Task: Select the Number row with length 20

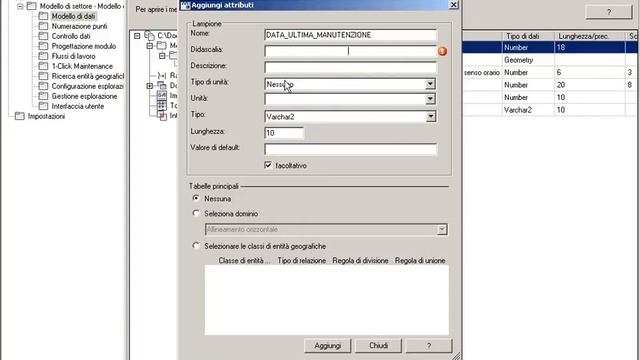Action: 551,85
